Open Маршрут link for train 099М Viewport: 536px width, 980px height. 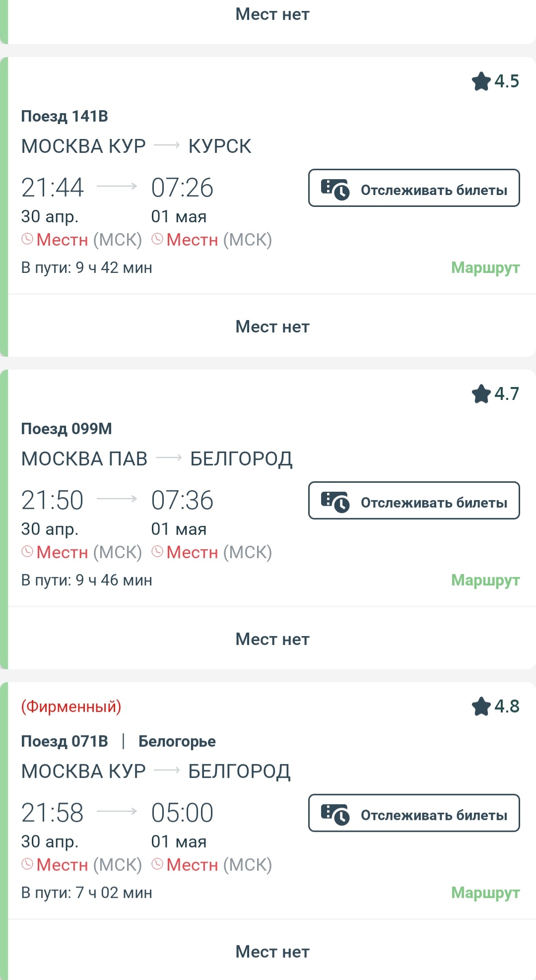485,580
